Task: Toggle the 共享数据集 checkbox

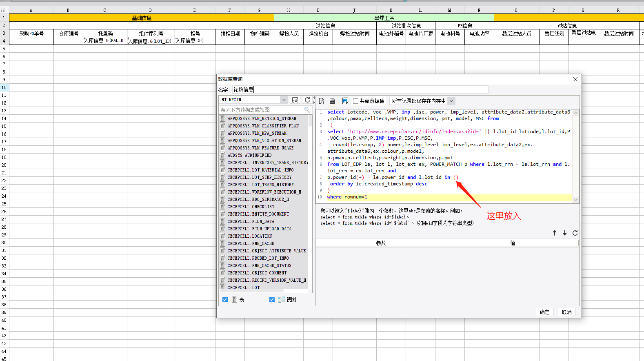Action: point(356,101)
